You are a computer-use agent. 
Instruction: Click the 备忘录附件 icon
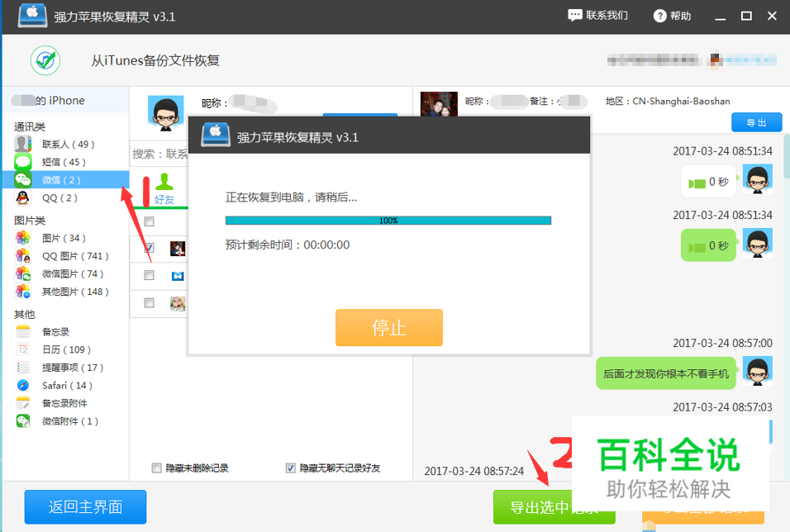[x=22, y=403]
